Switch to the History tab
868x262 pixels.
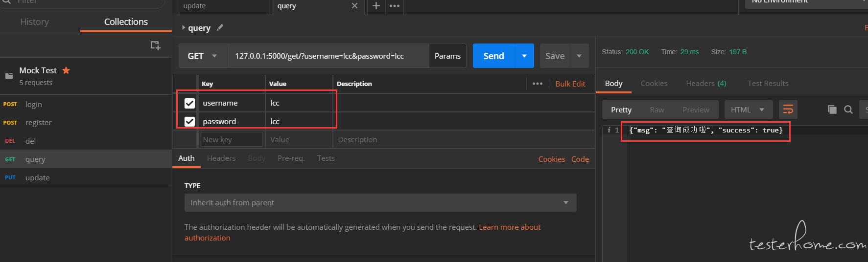[34, 22]
